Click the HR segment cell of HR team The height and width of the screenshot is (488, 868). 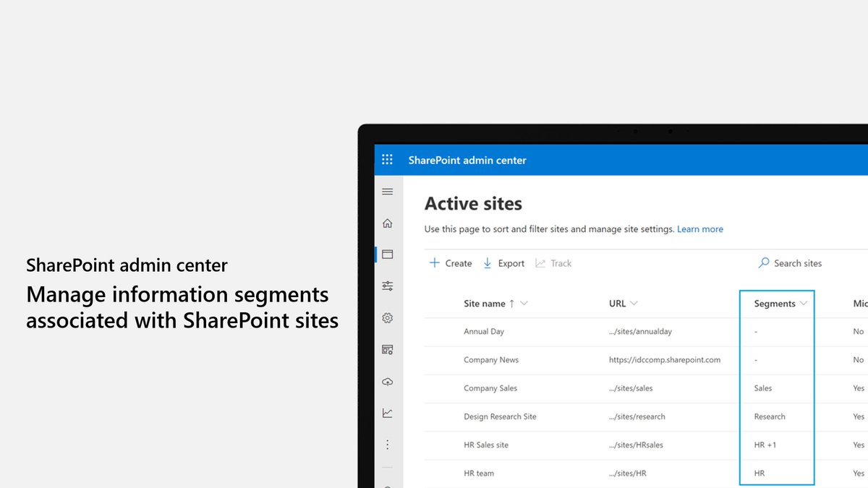(x=759, y=474)
